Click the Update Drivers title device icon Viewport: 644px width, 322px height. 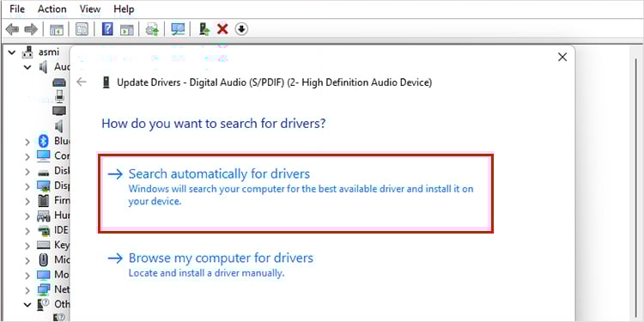[106, 82]
